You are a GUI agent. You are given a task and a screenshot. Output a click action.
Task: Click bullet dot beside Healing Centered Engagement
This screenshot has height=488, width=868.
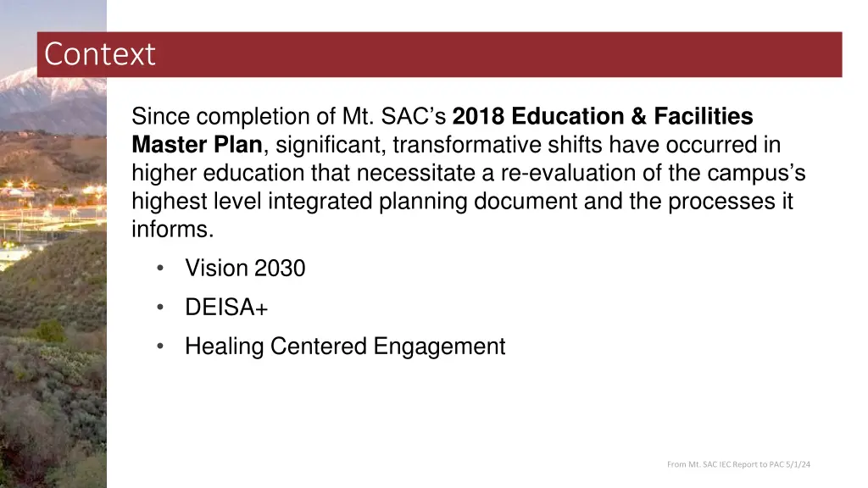point(160,347)
